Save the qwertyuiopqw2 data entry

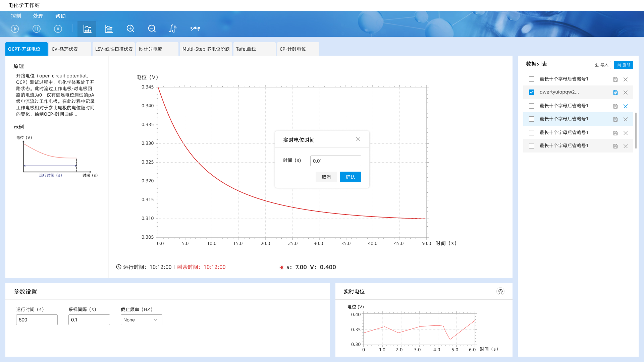[x=615, y=93]
